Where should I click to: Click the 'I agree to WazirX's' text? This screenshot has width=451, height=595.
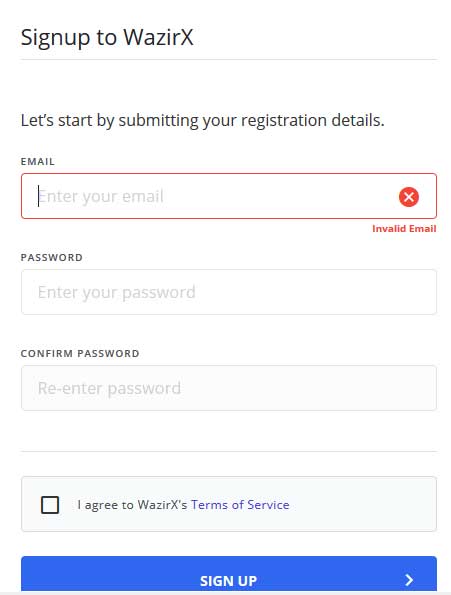point(132,505)
